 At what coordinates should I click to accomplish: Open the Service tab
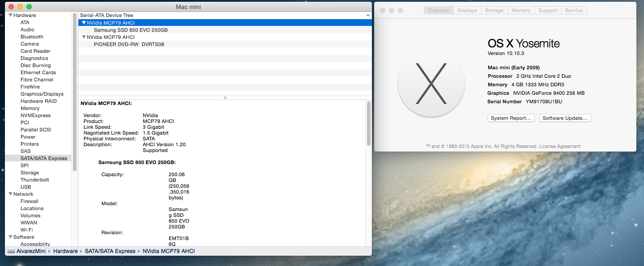click(574, 10)
